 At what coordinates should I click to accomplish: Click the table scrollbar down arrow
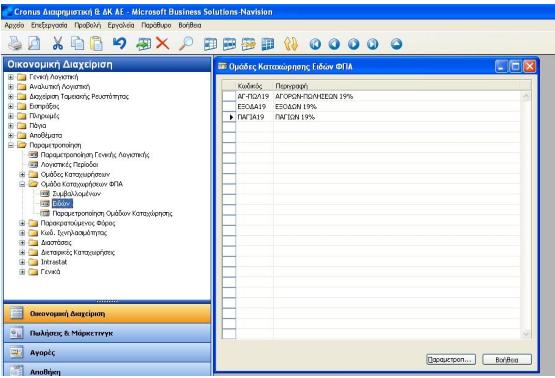tap(526, 333)
